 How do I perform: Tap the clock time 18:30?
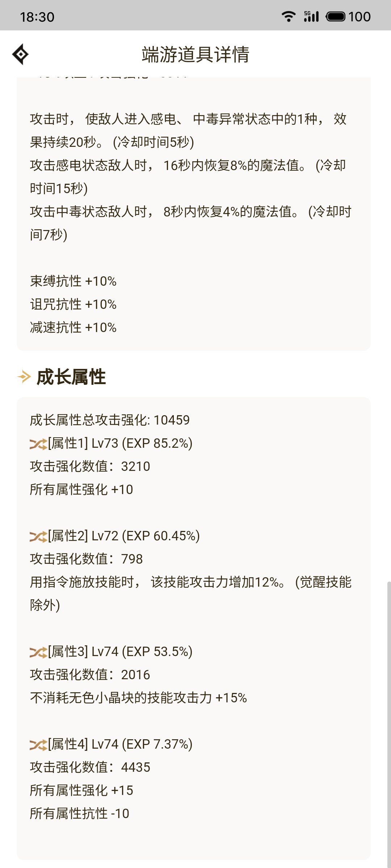coord(37,17)
